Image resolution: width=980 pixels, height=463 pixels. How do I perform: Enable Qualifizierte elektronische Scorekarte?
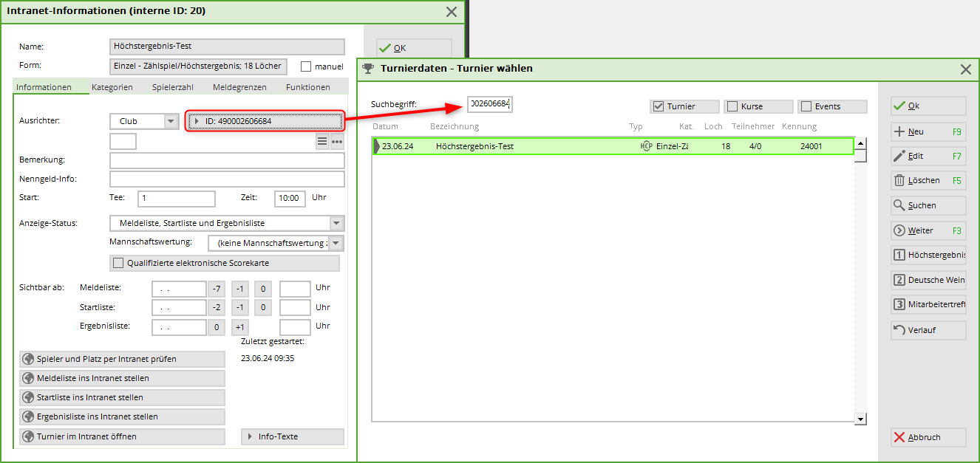(x=118, y=263)
